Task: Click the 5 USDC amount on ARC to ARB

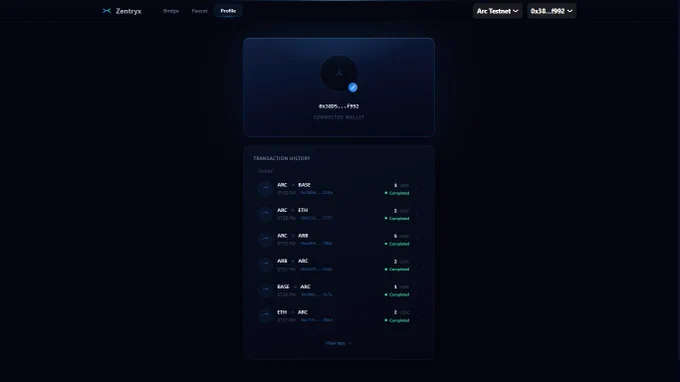Action: tap(401, 236)
